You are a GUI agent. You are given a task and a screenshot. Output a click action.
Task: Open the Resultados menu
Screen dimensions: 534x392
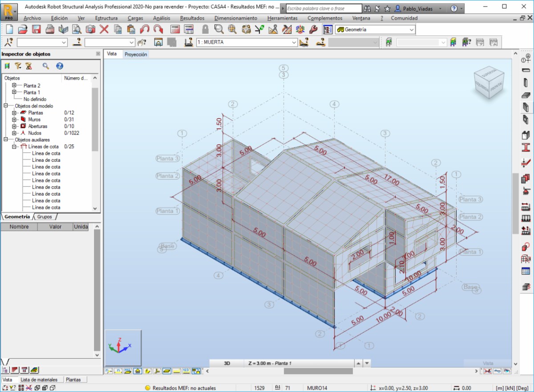click(192, 18)
